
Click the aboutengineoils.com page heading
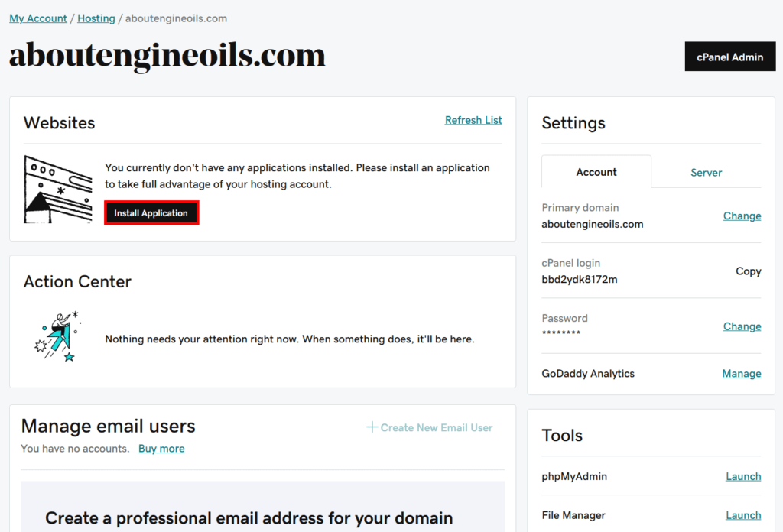coord(167,55)
